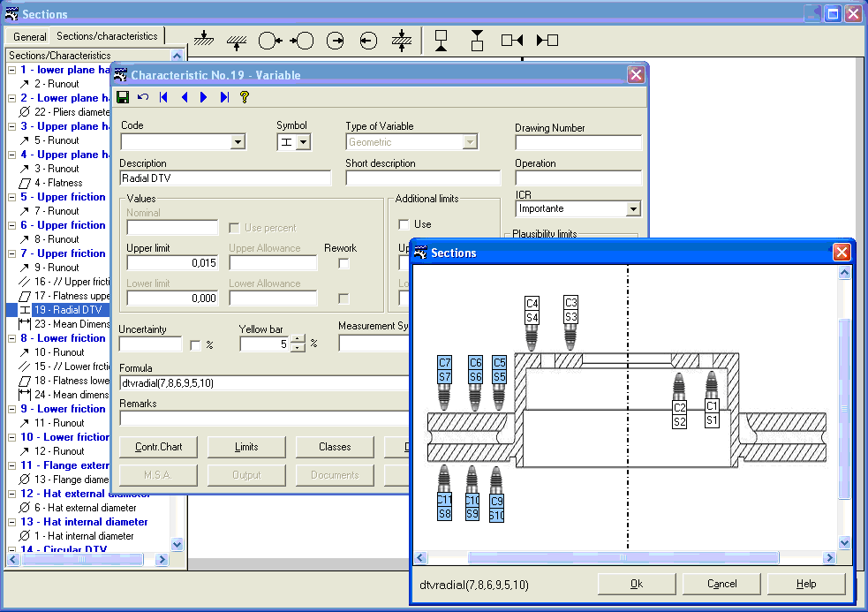Screen dimensions: 868x612
Task: Click probe C5 S5 in drawing
Action: point(499,382)
